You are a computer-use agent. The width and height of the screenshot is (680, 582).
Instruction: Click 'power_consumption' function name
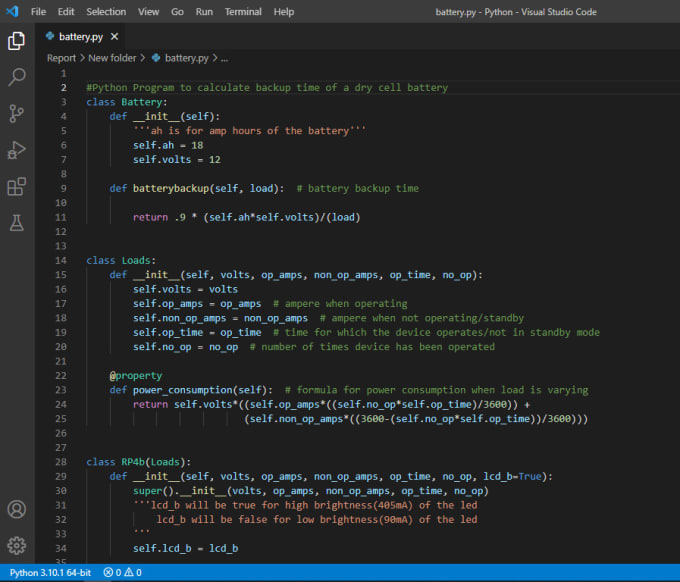tap(183, 390)
